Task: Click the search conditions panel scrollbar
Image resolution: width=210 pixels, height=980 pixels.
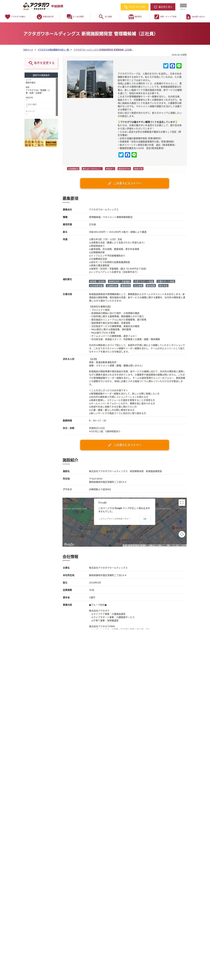Action: point(57,97)
